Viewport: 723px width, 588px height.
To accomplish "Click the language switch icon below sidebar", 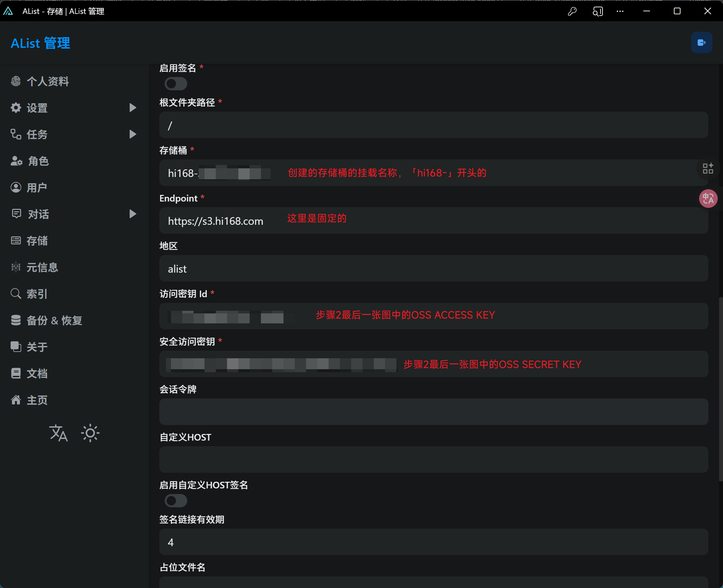I will (58, 433).
